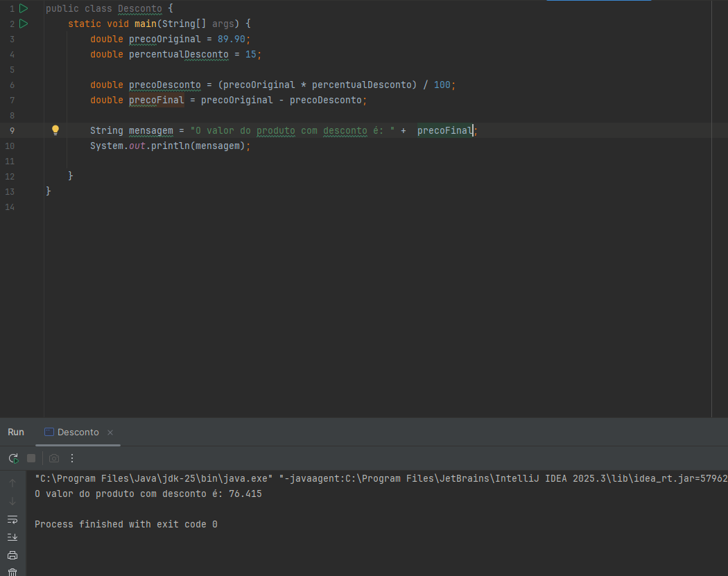Click run gutter icon beside main method
The image size is (728, 576).
[x=24, y=24]
